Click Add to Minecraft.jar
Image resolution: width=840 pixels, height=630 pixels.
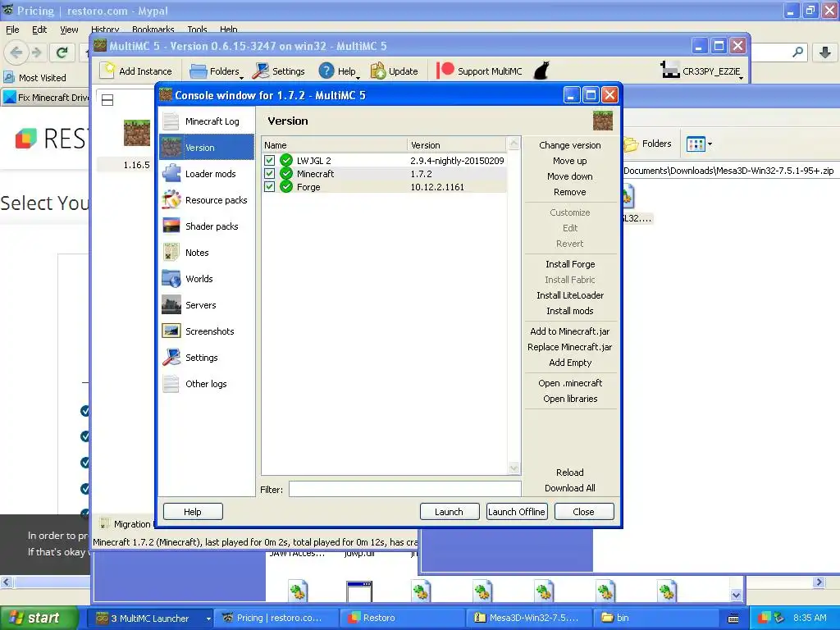point(570,331)
